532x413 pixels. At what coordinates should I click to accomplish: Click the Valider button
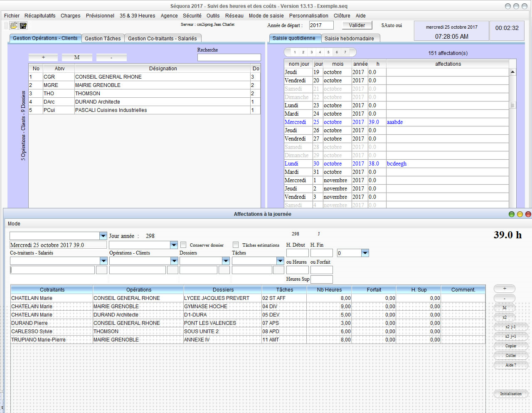pos(357,25)
